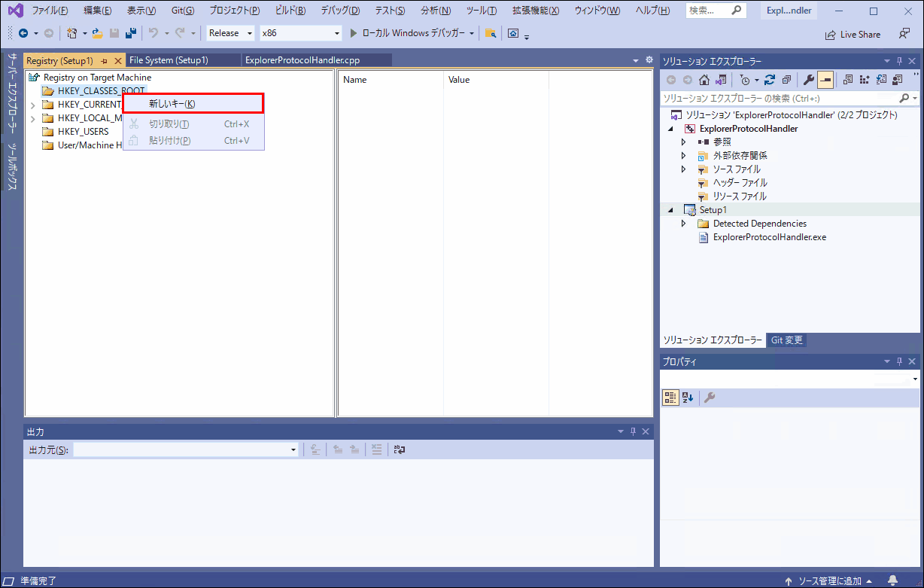The image size is (924, 588).
Task: Collapse the ExplorerProtocolHandler project node
Action: 670,129
